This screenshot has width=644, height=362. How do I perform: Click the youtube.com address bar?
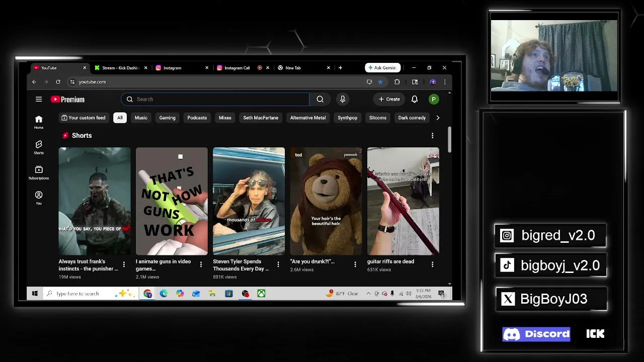pyautogui.click(x=216, y=82)
